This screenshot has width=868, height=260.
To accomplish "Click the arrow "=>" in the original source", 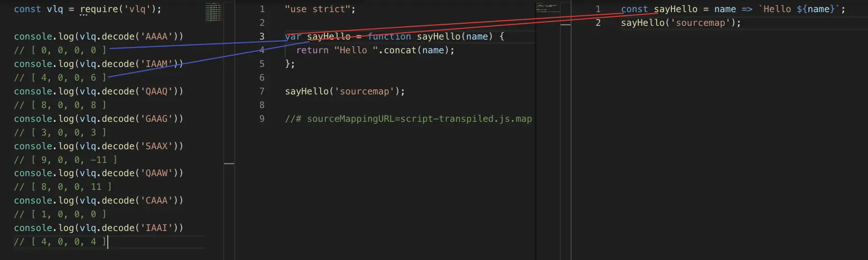I will (747, 9).
